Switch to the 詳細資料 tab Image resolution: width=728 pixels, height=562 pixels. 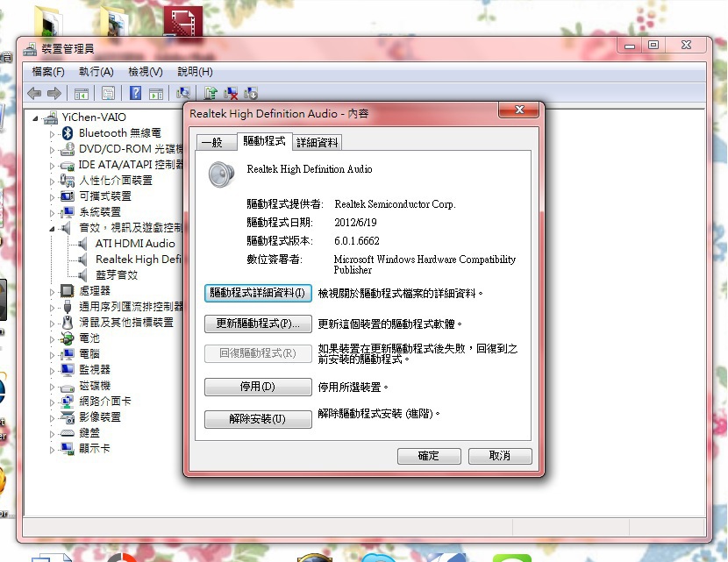(x=318, y=142)
